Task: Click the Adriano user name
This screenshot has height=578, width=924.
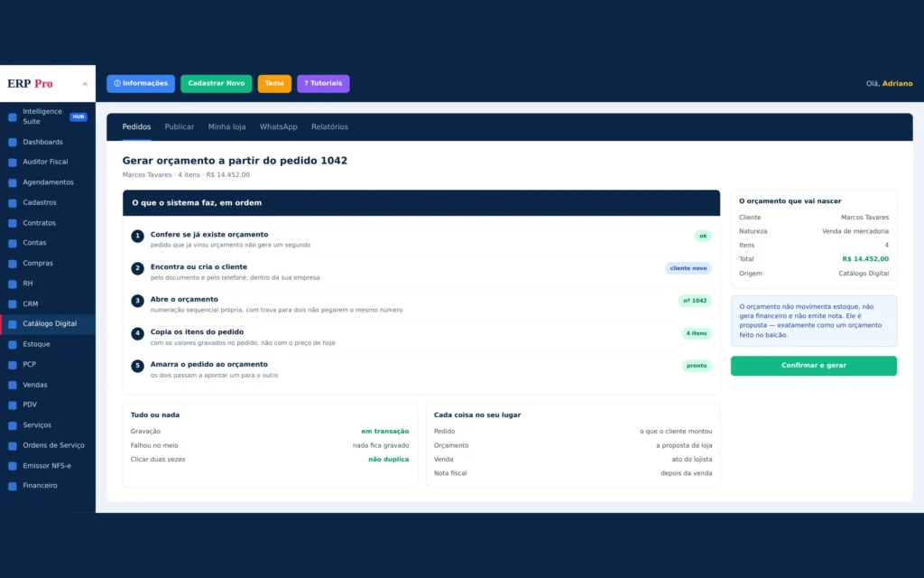Action: [897, 84]
